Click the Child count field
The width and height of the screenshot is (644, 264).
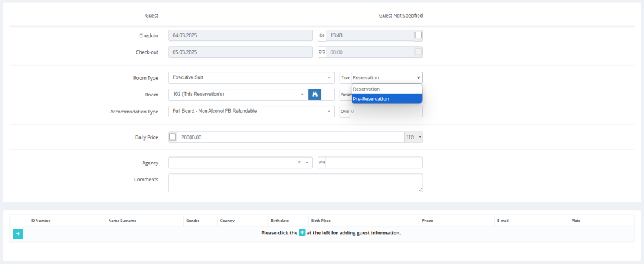(386, 112)
